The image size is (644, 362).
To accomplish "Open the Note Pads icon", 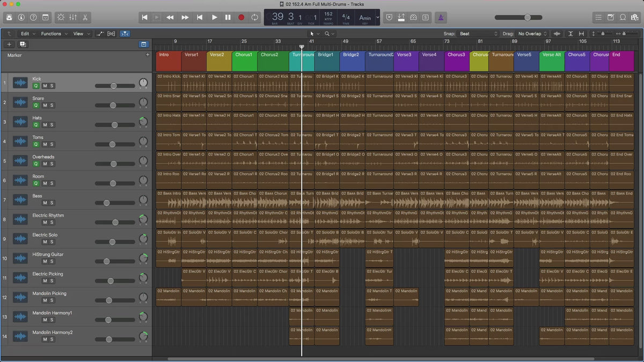I will coord(612,17).
